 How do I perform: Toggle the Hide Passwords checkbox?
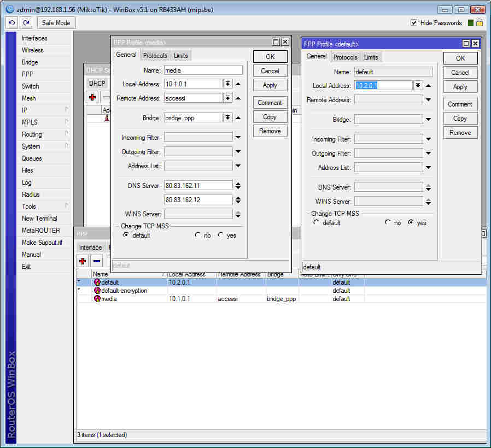[x=414, y=22]
